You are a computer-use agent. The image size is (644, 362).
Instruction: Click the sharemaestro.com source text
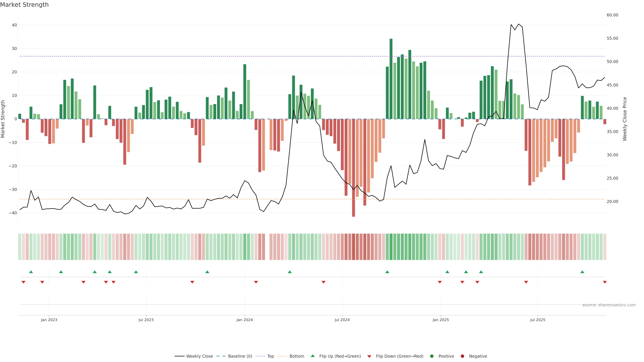coord(609,305)
